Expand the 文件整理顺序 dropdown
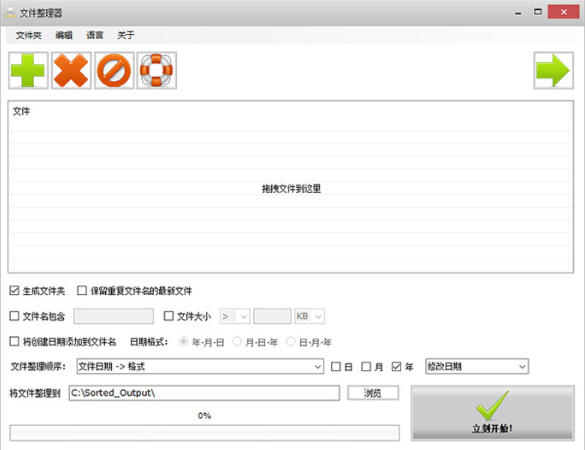The height and width of the screenshot is (450, 585). click(x=200, y=366)
